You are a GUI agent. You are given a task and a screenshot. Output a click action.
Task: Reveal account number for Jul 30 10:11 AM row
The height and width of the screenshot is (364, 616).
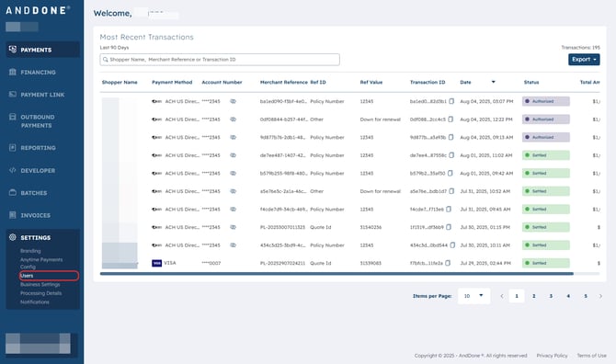point(233,245)
